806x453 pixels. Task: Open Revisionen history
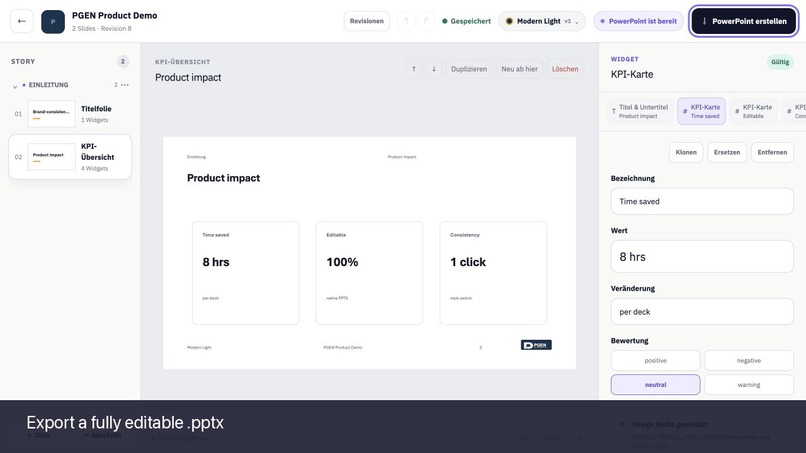[x=367, y=21]
